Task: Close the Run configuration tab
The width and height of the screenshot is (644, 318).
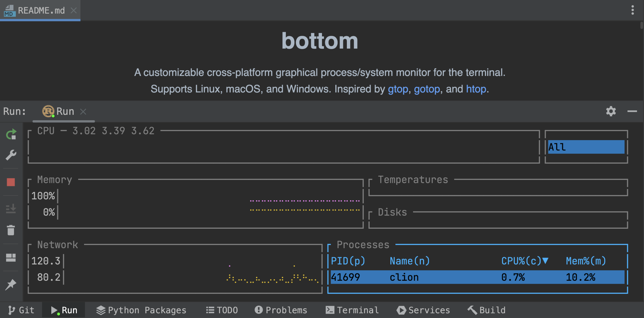Action: pos(83,112)
